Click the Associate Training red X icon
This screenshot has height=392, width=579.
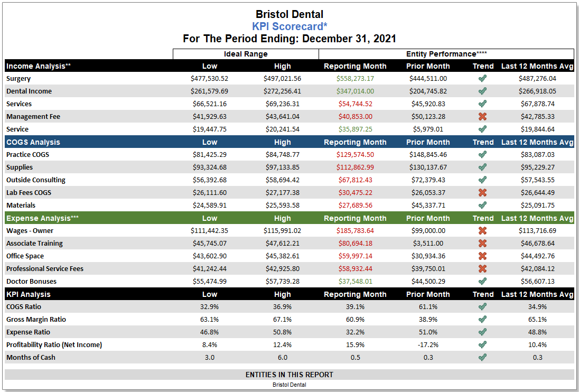(x=482, y=244)
